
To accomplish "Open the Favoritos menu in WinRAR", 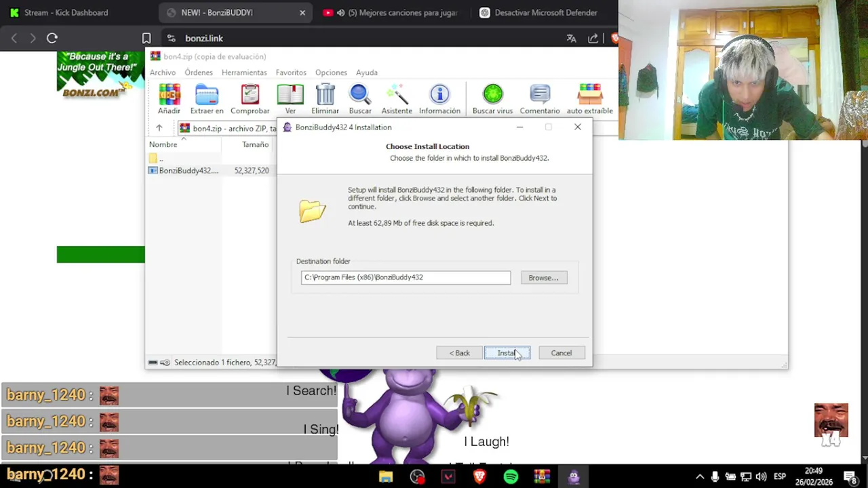I will [x=291, y=73].
